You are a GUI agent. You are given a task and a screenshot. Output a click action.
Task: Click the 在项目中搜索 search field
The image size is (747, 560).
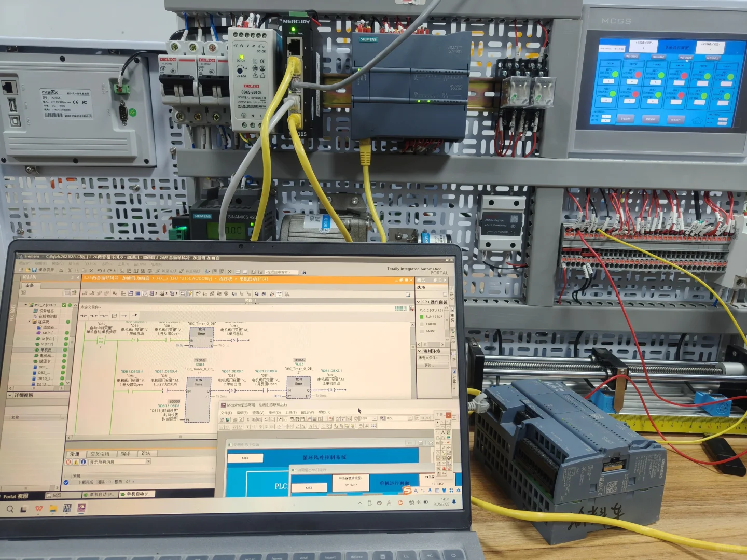(283, 272)
